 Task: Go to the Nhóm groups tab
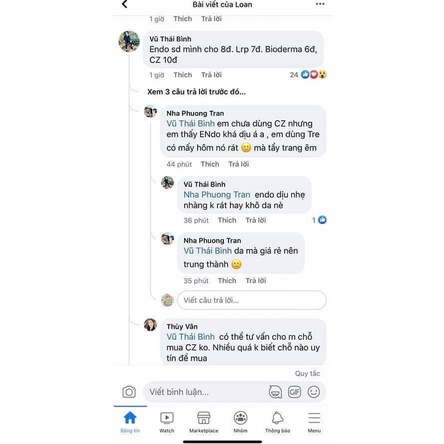(240, 422)
